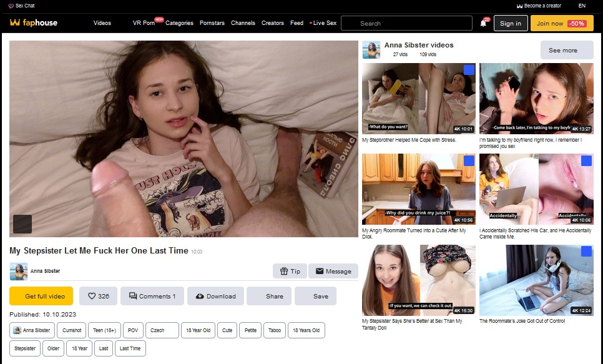Screen dimensions: 603x364
Task: Click the Message envelope icon button
Action: (320, 271)
